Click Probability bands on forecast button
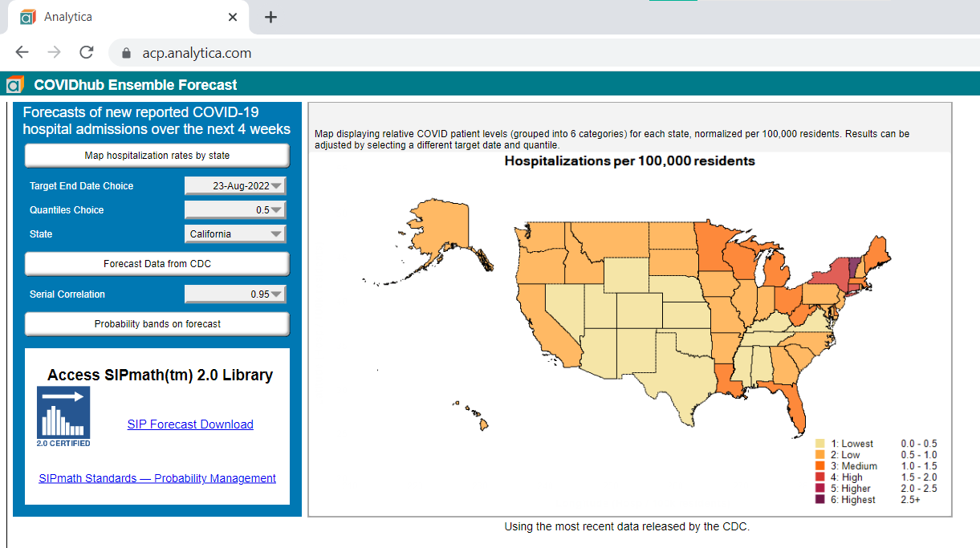 (x=157, y=324)
